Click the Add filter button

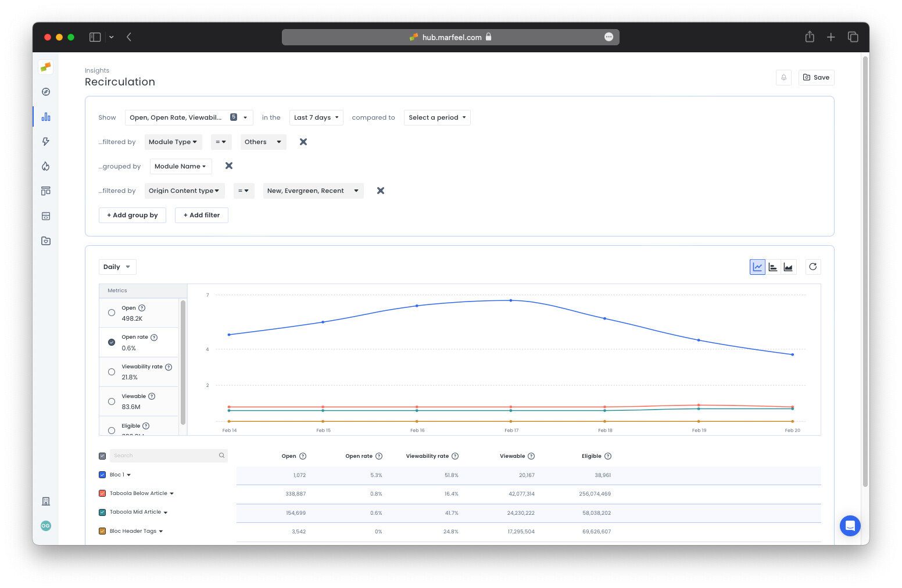point(202,215)
